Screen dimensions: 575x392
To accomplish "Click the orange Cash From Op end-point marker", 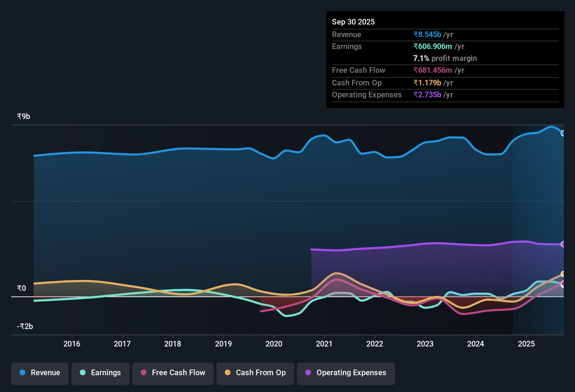I will point(563,274).
